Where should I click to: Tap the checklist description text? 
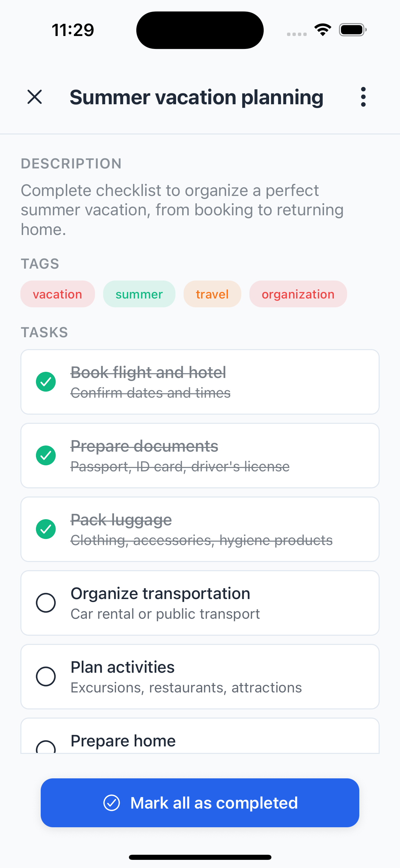[x=182, y=210]
